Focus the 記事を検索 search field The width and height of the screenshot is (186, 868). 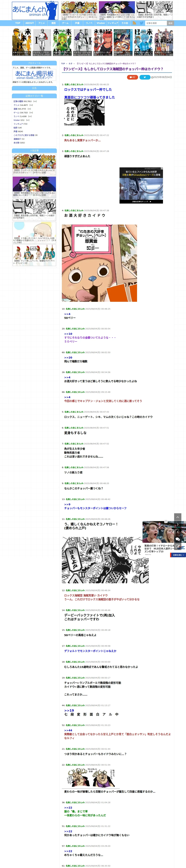(156, 23)
